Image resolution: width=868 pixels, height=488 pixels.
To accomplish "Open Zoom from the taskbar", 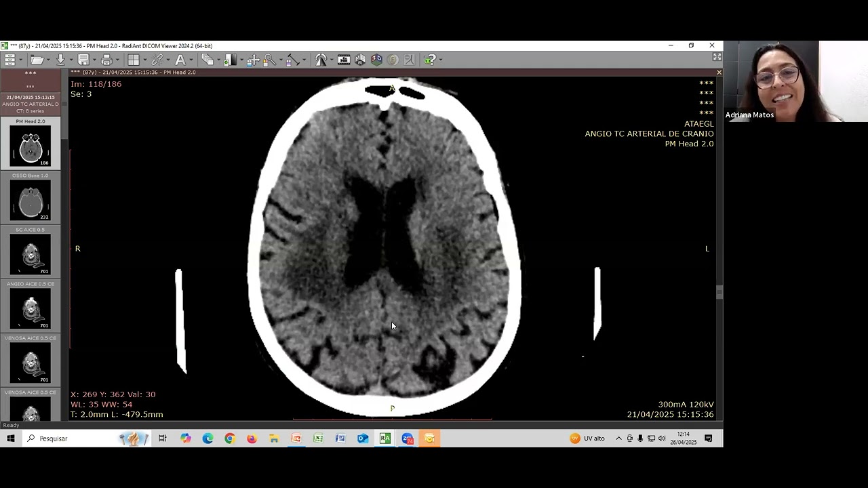I will [407, 439].
